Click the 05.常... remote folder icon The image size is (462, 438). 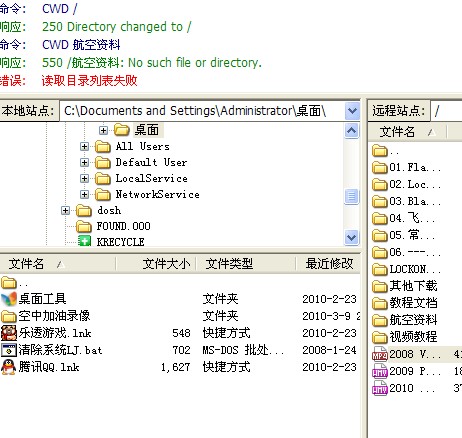pyautogui.click(x=380, y=235)
